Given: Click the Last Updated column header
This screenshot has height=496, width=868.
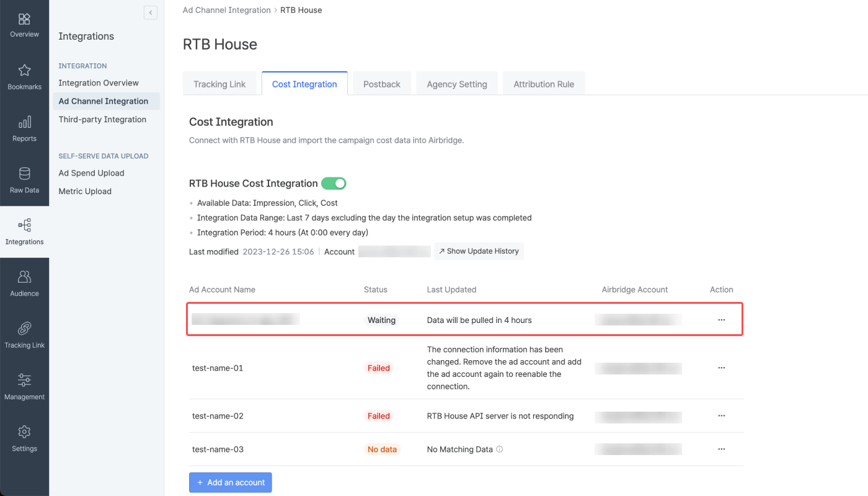Looking at the screenshot, I should point(451,290).
